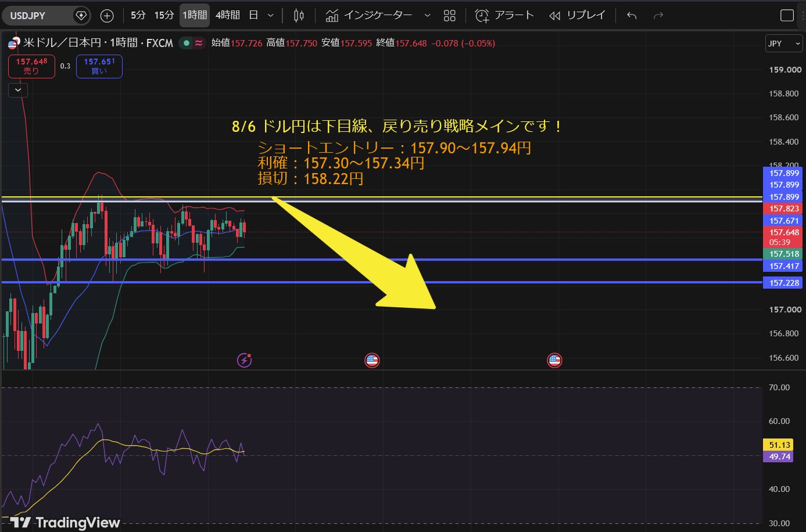Expand the timeframe dropdown arrow

pyautogui.click(x=271, y=16)
